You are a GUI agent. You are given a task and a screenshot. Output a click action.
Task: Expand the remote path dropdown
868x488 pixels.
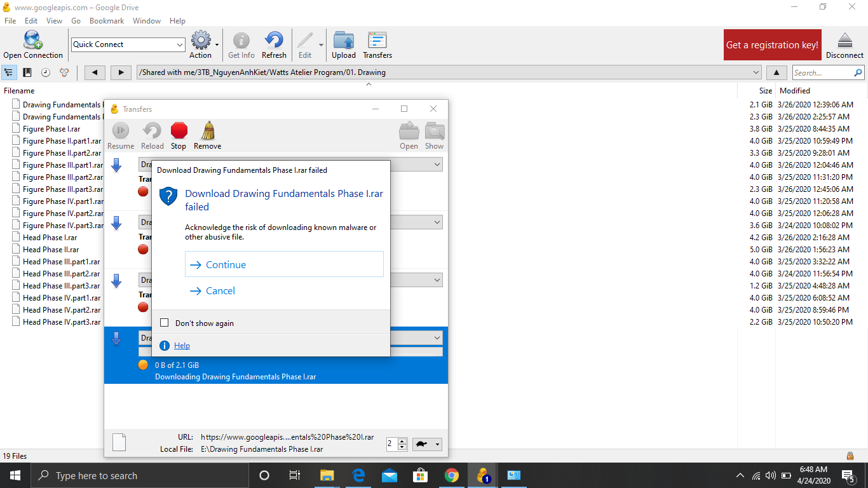coord(756,72)
